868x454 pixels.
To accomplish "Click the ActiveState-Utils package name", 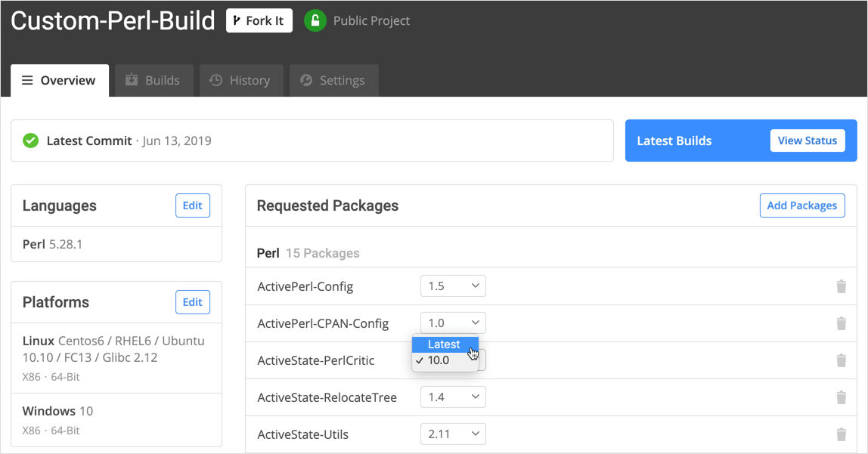I will (x=302, y=434).
